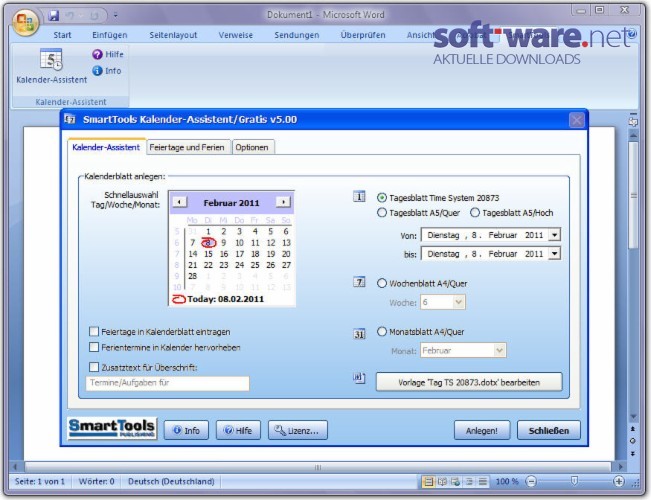Open the Sendungen ribbon tab
This screenshot has width=651, height=500.
[296, 35]
